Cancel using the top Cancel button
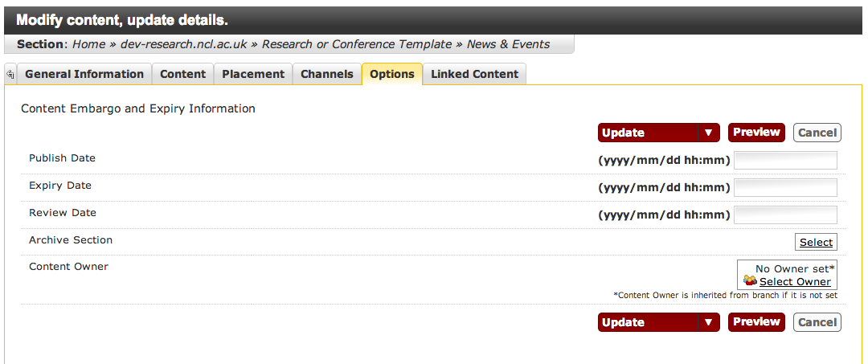 817,133
